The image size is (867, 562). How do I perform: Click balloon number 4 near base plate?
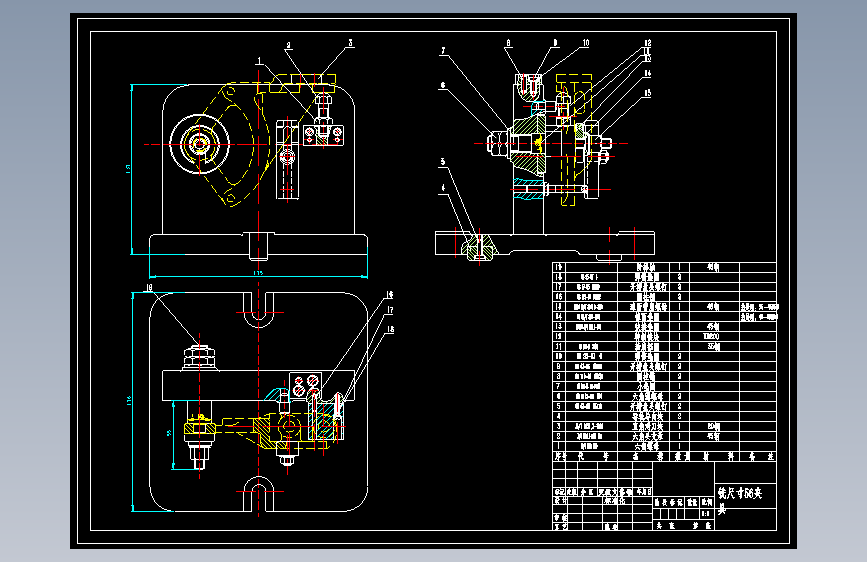point(443,188)
